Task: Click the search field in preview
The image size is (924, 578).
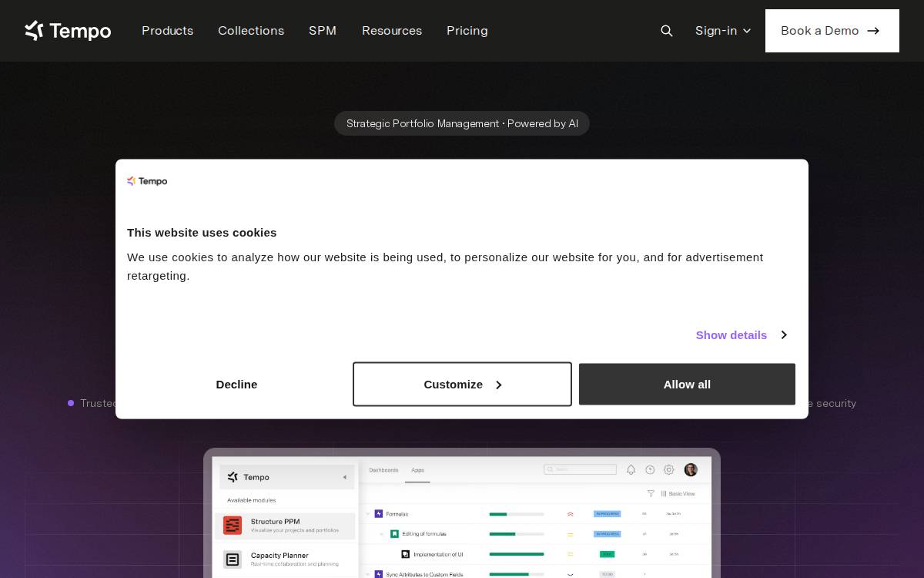Action: 580,469
